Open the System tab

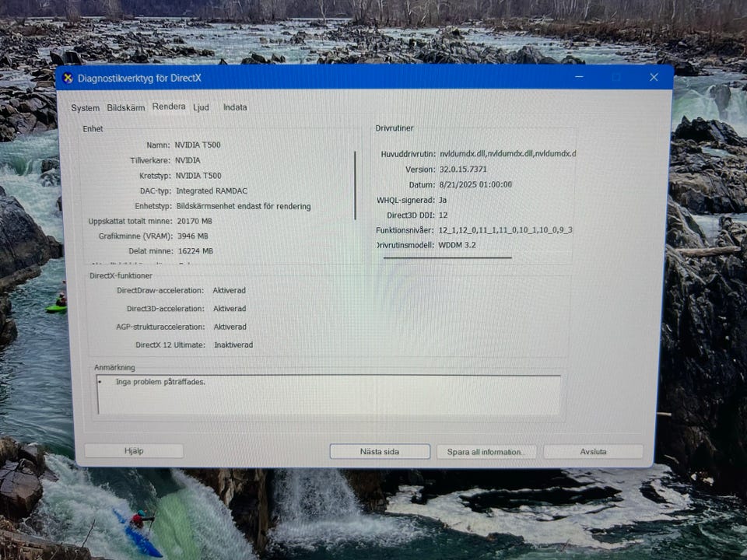86,108
